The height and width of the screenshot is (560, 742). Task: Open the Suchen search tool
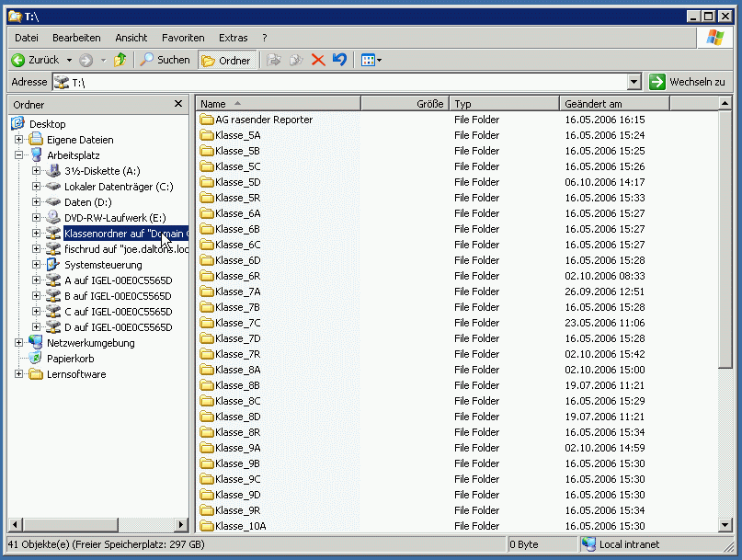(165, 60)
